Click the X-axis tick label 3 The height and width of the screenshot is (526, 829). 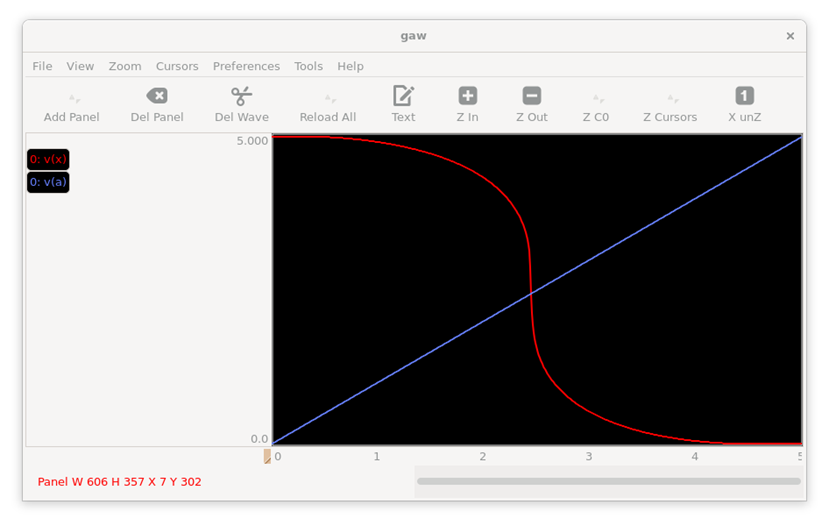click(x=588, y=456)
